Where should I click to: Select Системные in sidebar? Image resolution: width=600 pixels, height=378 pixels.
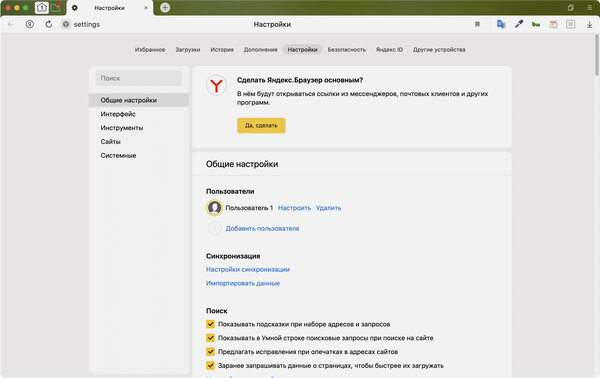click(139, 155)
